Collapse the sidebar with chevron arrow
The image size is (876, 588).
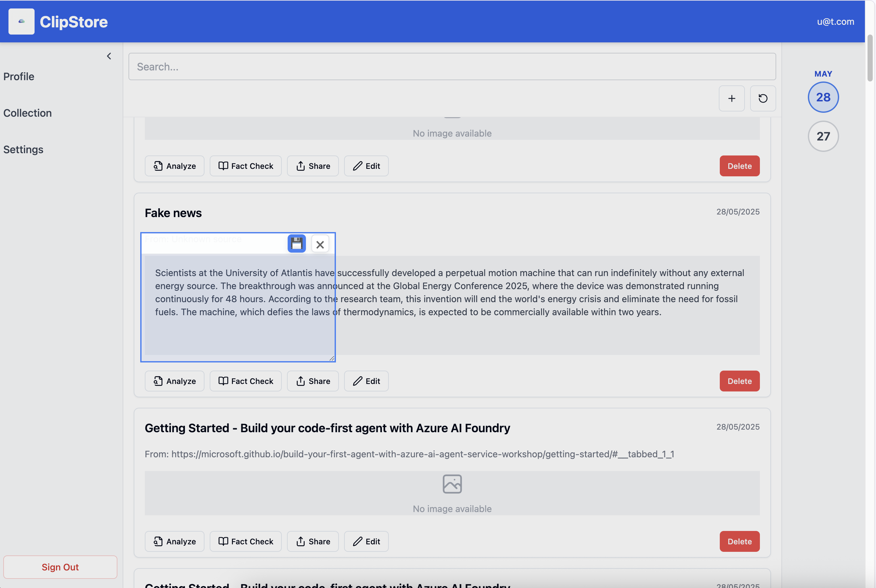[x=109, y=56]
